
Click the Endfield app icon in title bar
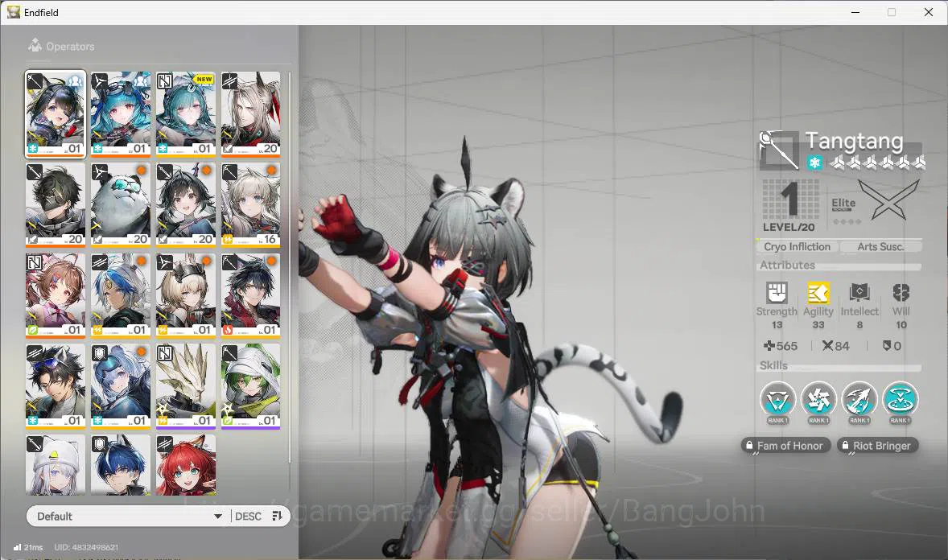(14, 12)
